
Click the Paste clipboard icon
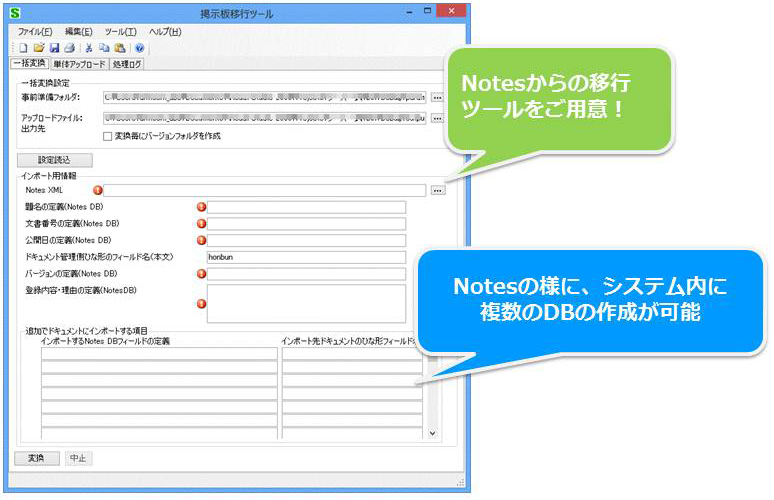[x=119, y=47]
